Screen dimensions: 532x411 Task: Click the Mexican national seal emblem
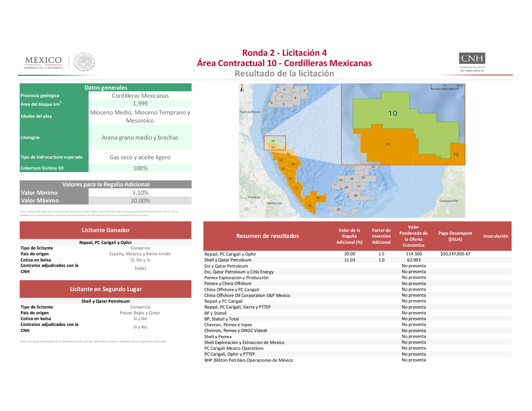point(84,62)
